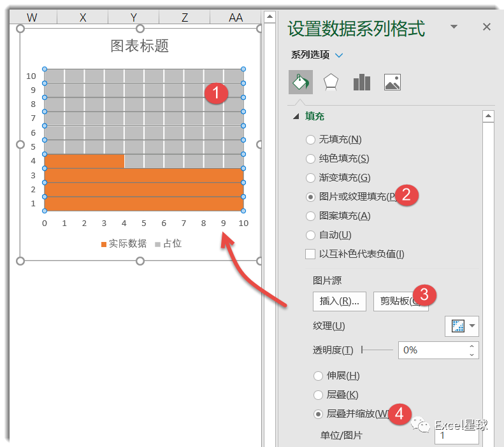Open the Series Options bar chart tab
The height and width of the screenshot is (447, 504).
(x=362, y=82)
